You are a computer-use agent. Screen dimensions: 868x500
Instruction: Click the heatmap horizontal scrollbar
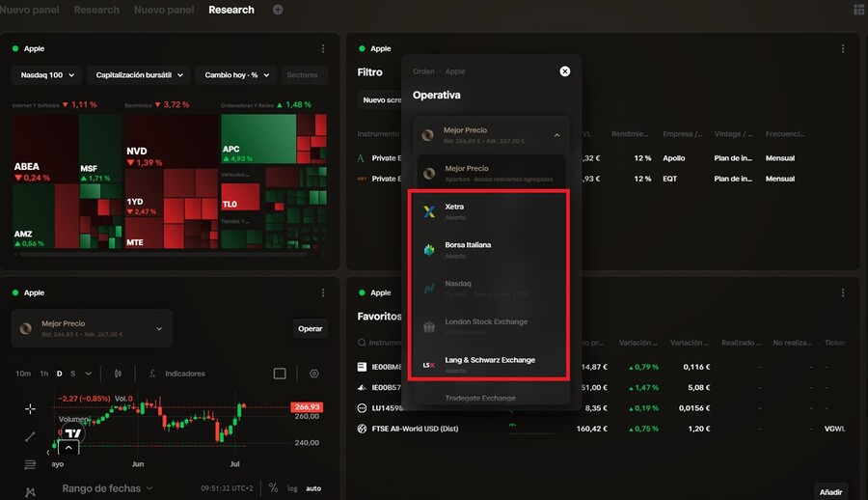[x=163, y=255]
